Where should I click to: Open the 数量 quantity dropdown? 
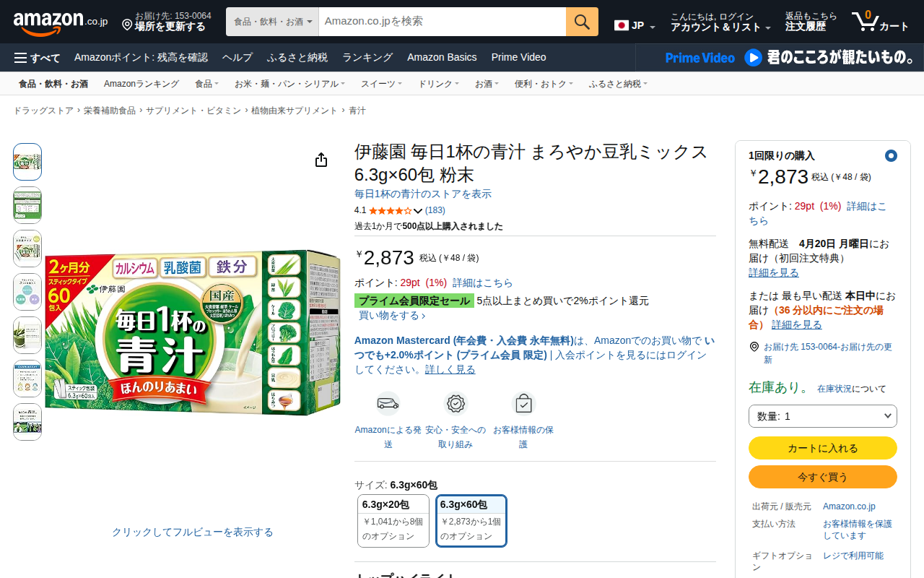pos(823,416)
